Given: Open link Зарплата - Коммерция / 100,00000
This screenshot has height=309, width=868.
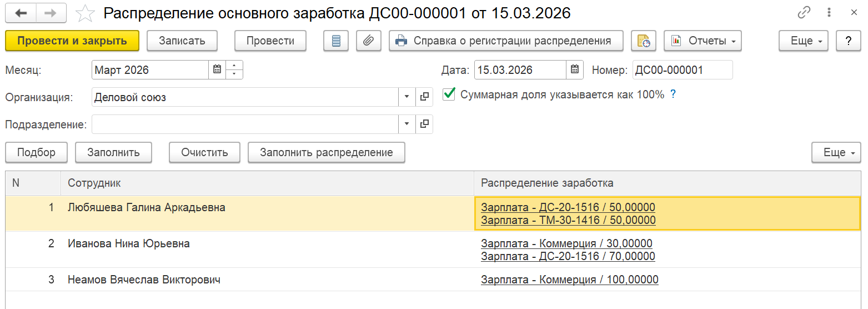Looking at the screenshot, I should click(x=570, y=280).
